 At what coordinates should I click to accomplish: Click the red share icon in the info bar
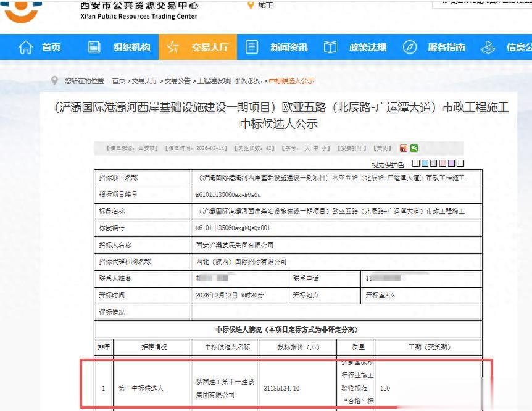[x=404, y=148]
